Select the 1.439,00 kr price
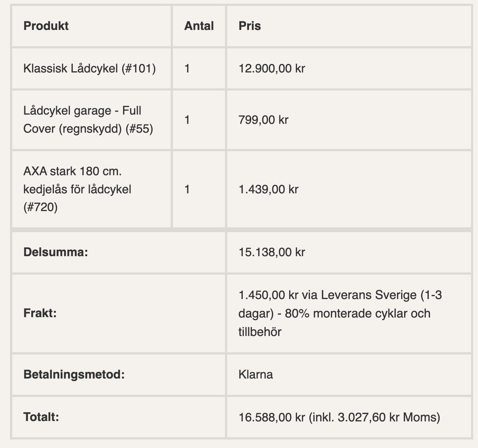The width and height of the screenshot is (478, 448). pos(268,189)
